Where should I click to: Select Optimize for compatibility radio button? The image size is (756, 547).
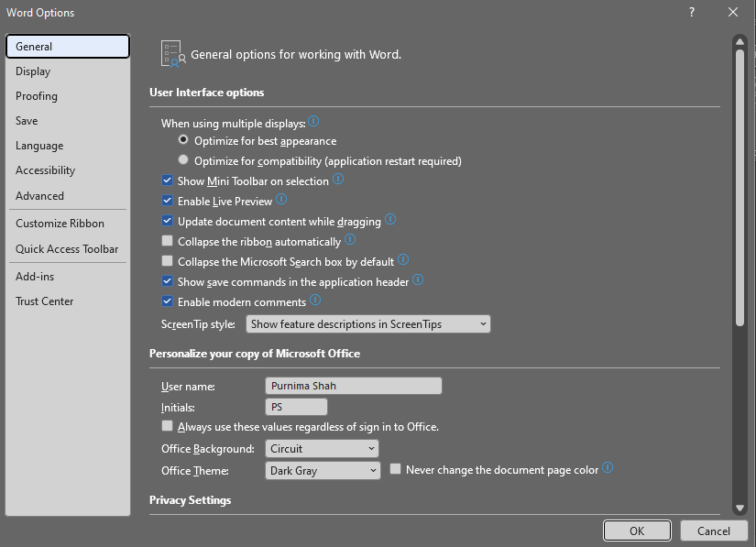[183, 159]
